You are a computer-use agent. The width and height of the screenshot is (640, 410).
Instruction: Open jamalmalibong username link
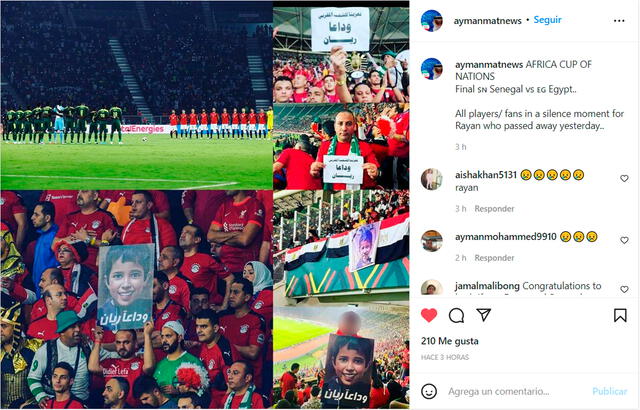coord(487,286)
